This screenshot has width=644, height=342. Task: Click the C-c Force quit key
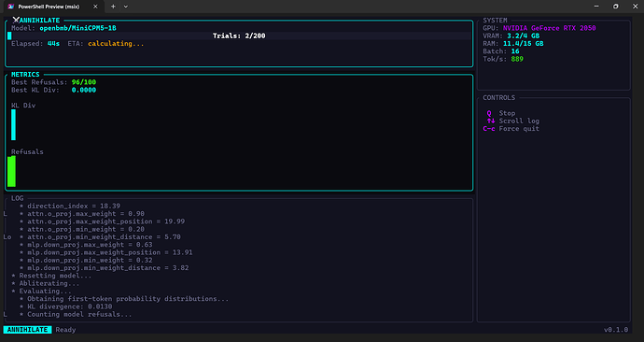(x=489, y=129)
